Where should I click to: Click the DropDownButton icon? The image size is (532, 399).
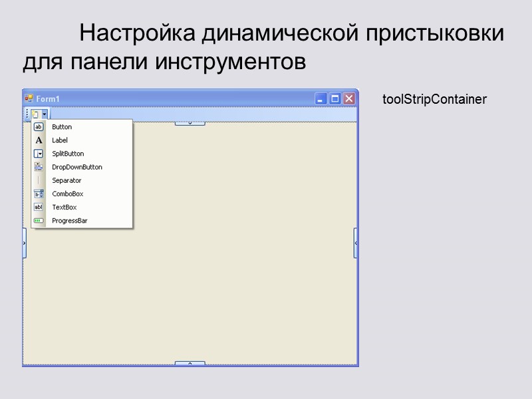(x=39, y=167)
